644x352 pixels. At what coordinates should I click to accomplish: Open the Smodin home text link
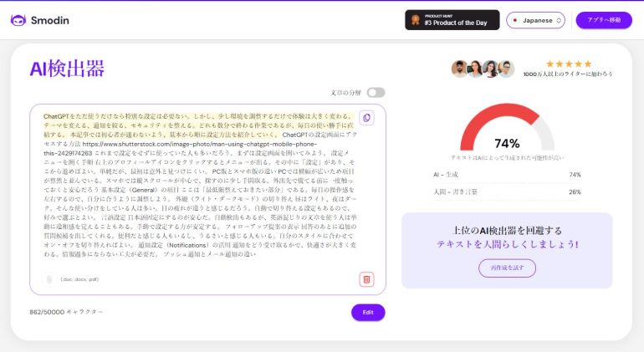[49, 20]
